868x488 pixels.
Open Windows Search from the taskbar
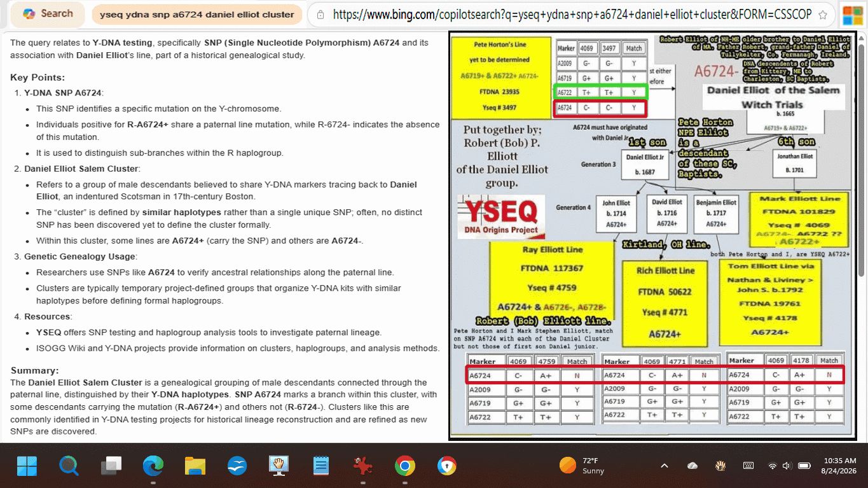coord(69,466)
